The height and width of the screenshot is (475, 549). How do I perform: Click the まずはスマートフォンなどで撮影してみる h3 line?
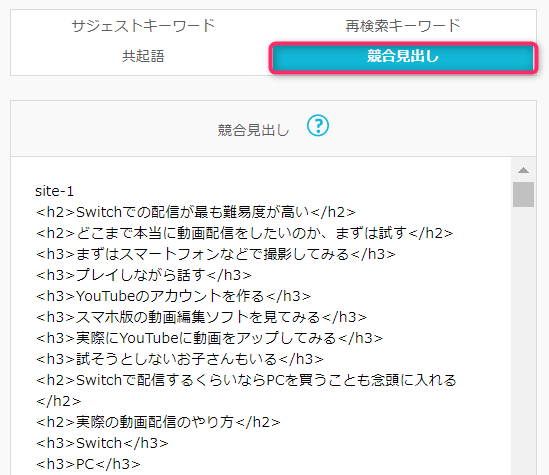tap(215, 254)
